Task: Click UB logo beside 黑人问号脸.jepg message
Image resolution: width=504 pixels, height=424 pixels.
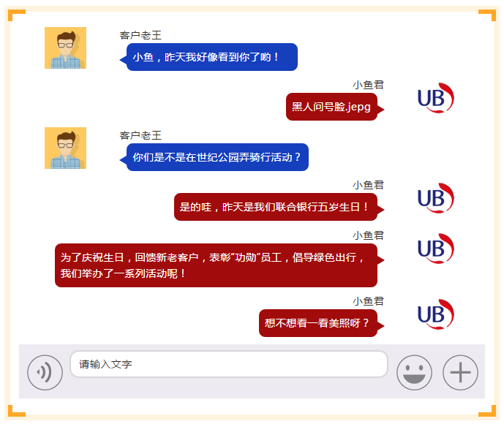Action: pyautogui.click(x=436, y=98)
